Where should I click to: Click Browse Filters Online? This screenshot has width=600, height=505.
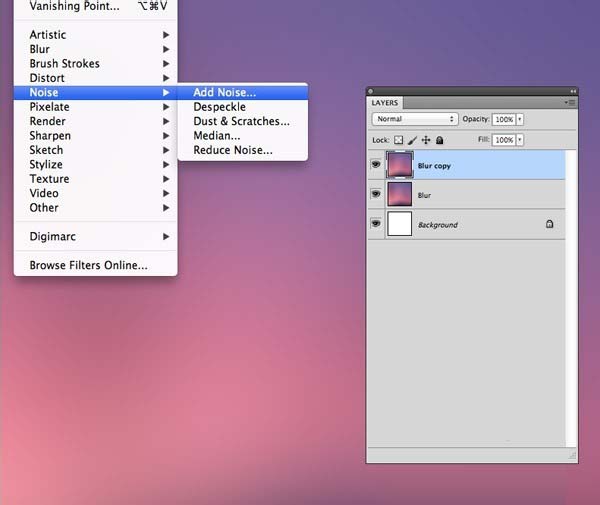click(96, 266)
